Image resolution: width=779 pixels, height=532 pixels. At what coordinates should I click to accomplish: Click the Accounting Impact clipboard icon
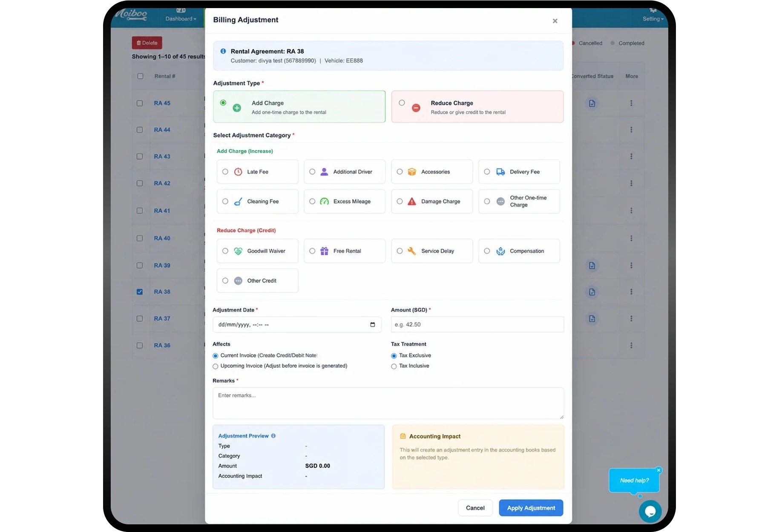click(x=403, y=436)
